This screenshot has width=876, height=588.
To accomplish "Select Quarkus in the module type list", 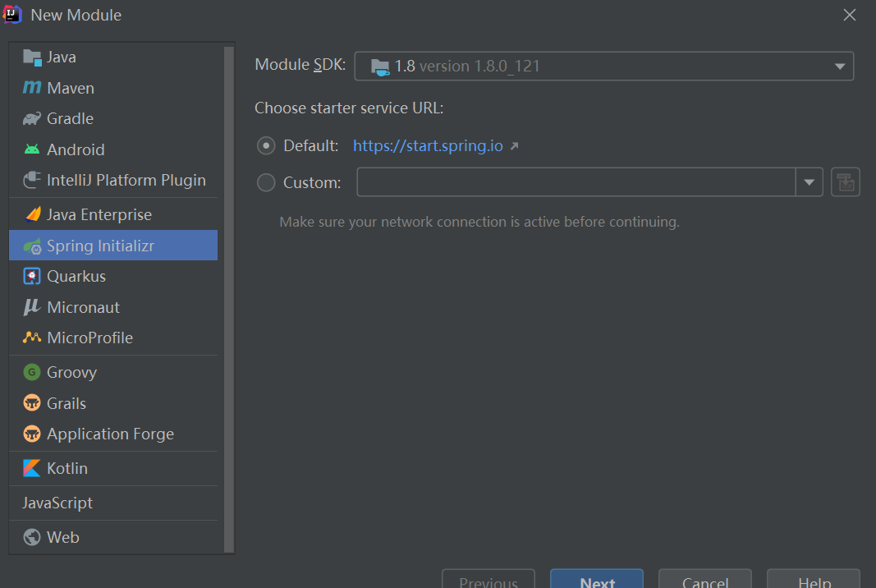I will pyautogui.click(x=113, y=276).
